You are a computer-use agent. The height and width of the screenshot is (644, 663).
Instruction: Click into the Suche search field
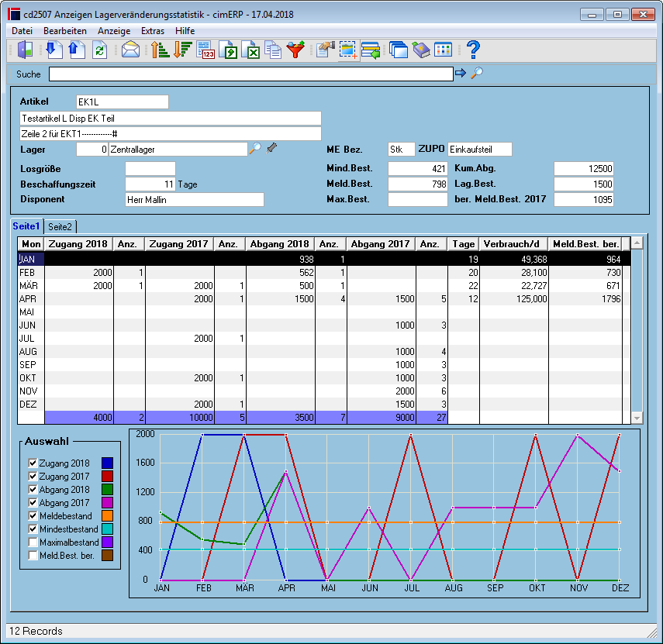pyautogui.click(x=251, y=74)
